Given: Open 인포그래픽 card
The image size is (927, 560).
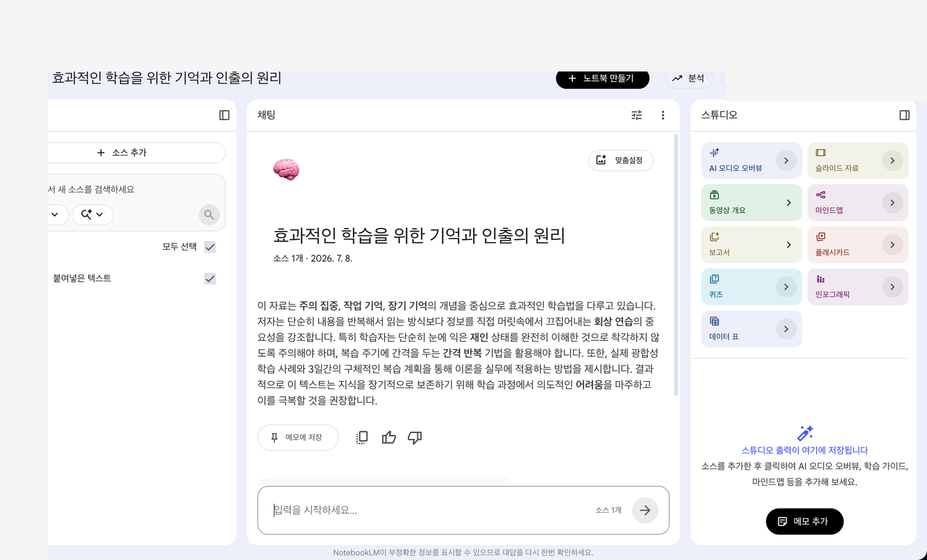Looking at the screenshot, I should click(858, 287).
